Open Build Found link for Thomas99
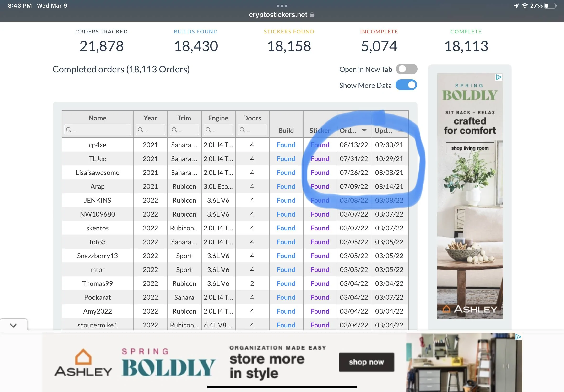Screen dimensions: 564x392 pos(286,284)
